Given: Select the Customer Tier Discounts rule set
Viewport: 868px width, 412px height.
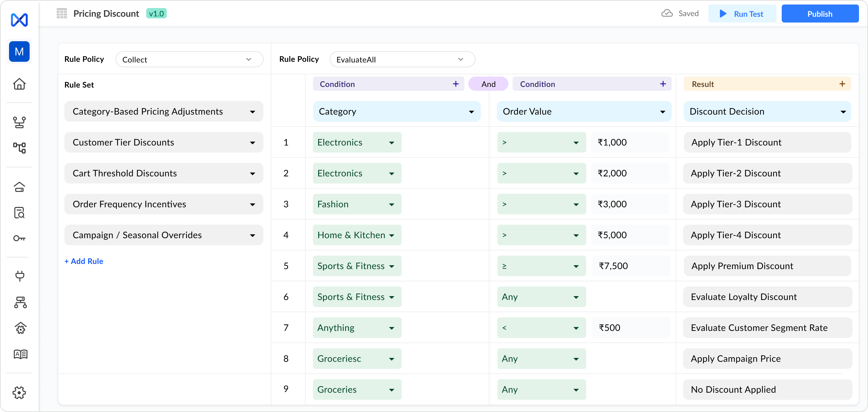Looking at the screenshot, I should pos(164,143).
